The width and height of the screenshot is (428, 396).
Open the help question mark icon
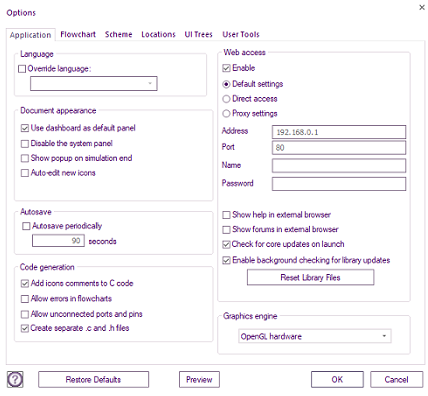(15, 379)
